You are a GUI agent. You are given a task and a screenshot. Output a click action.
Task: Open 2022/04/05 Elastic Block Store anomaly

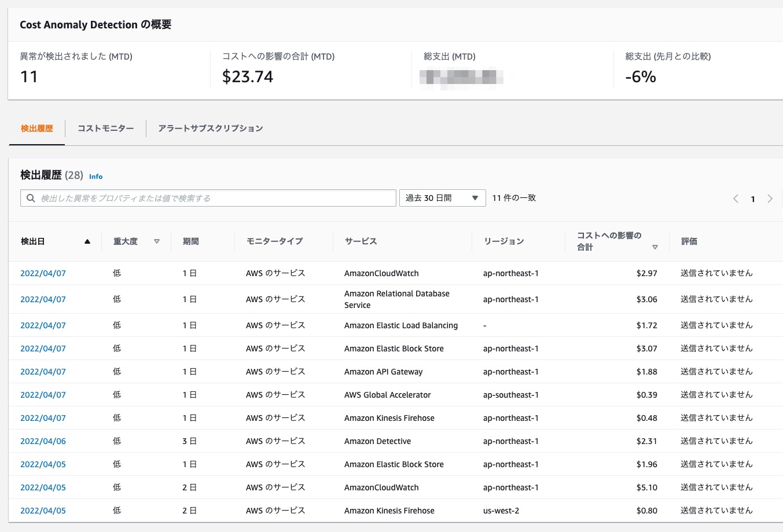[43, 464]
